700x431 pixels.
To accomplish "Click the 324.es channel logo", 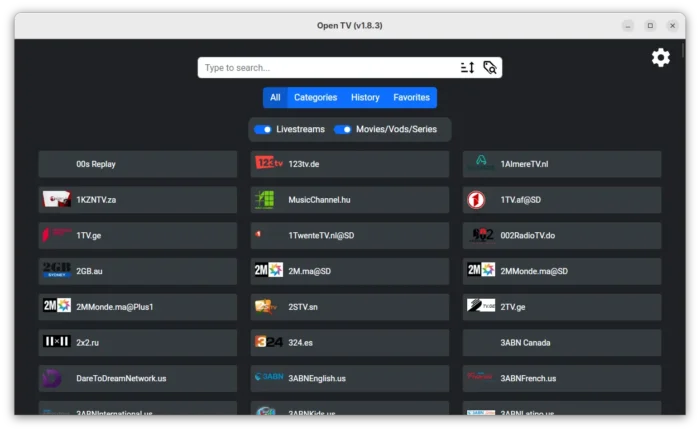I will coord(267,342).
